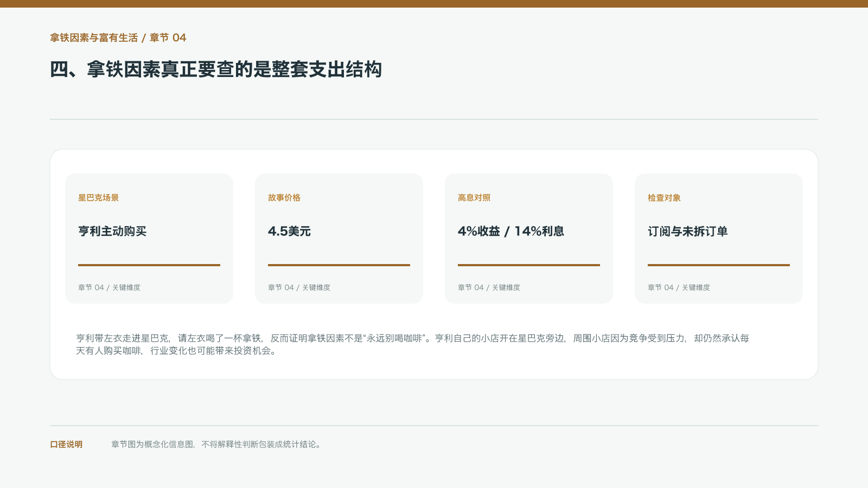Screen dimensions: 868x488
Task: Select the footer note 章节图为概念化信息图
Action: tap(218, 445)
